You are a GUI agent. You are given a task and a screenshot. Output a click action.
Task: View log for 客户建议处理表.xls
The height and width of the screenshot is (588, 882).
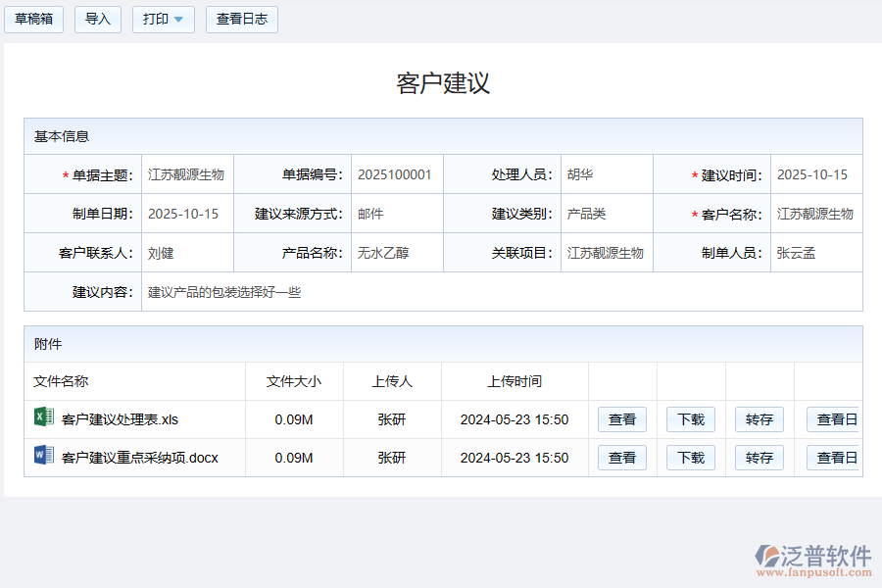click(x=833, y=419)
